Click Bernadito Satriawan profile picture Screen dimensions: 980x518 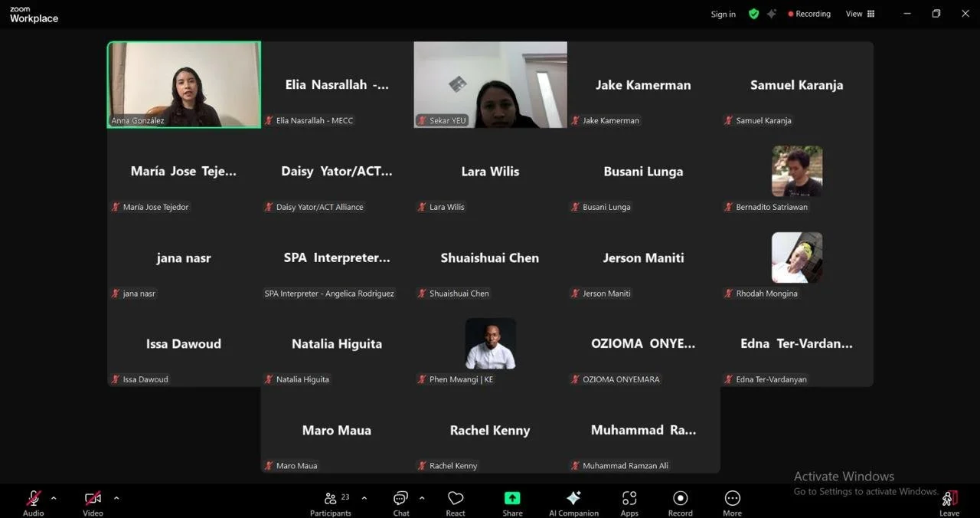[x=797, y=171]
